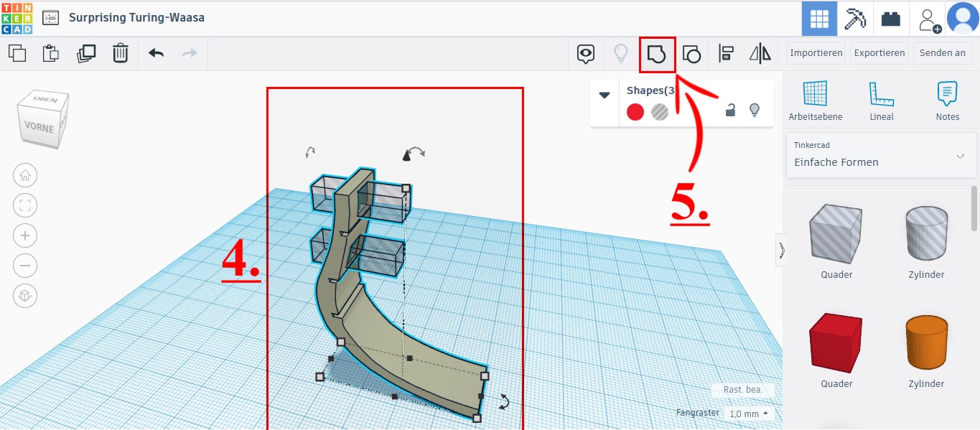Screen dimensions: 980x430
Task: Select the Lineal ruler tool
Action: pyautogui.click(x=881, y=101)
